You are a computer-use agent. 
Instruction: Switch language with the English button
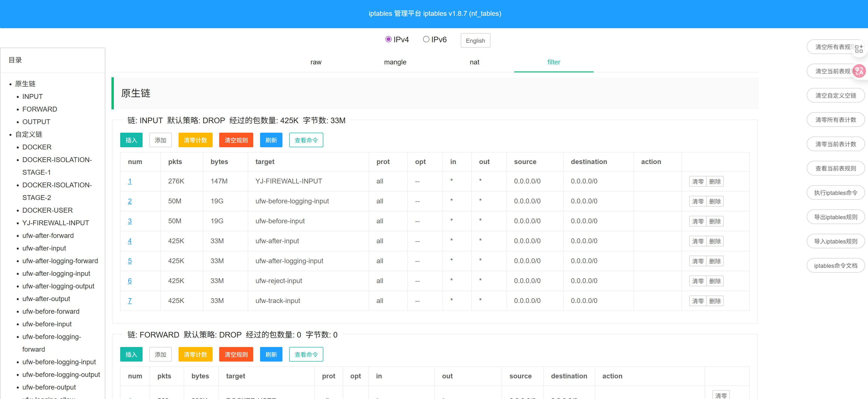pos(475,40)
